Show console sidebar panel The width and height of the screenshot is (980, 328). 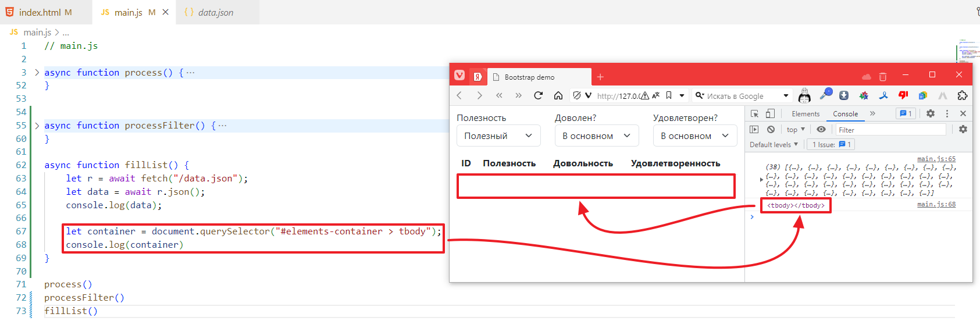[754, 130]
